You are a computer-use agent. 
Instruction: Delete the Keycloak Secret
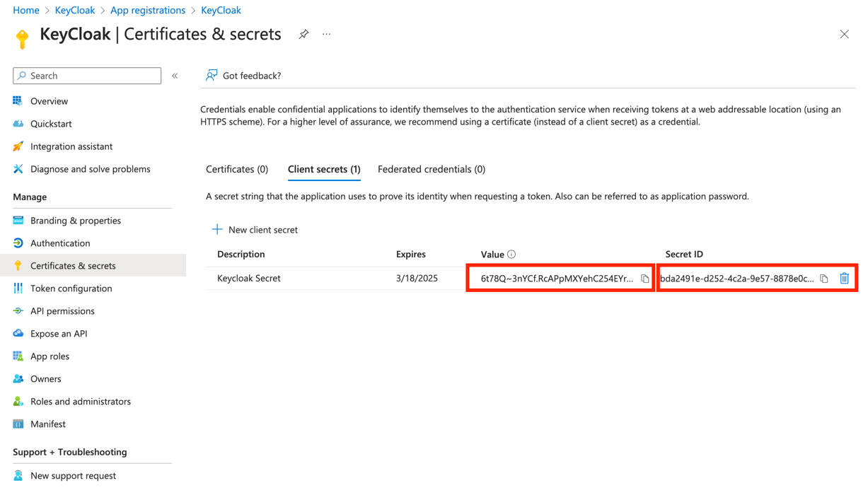[x=844, y=279]
